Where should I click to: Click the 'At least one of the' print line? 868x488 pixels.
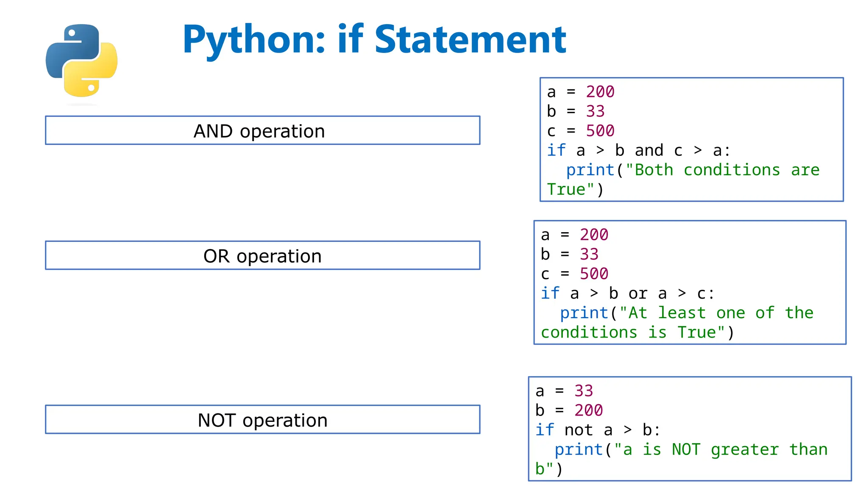pos(687,313)
